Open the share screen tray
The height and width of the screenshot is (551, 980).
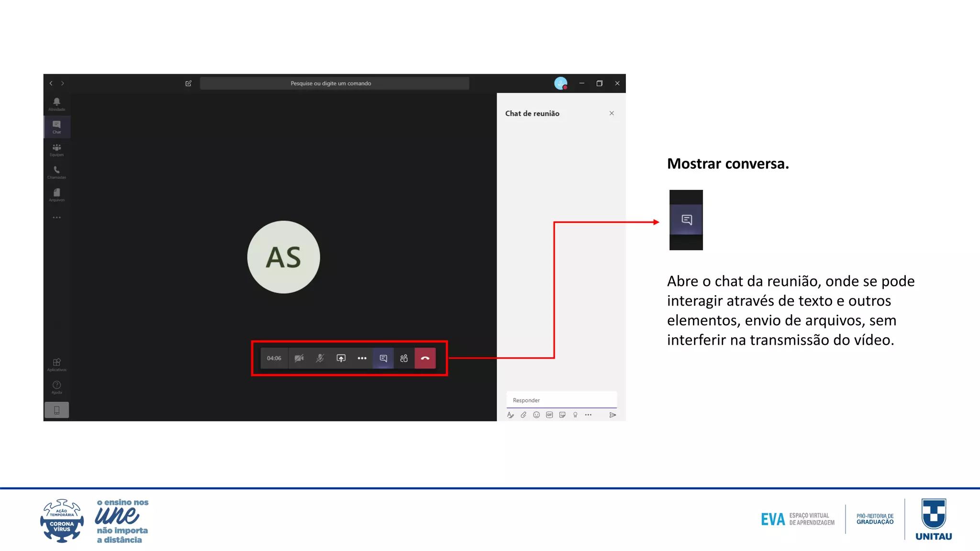pyautogui.click(x=341, y=358)
